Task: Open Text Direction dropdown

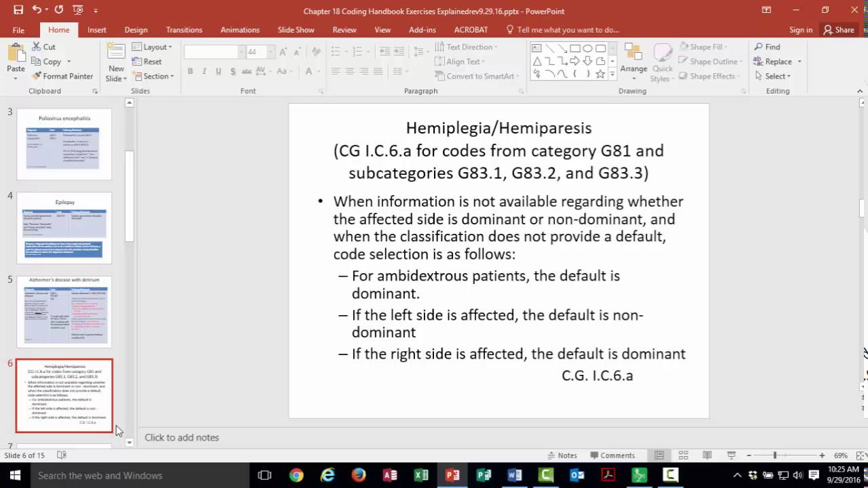Action: (x=466, y=47)
